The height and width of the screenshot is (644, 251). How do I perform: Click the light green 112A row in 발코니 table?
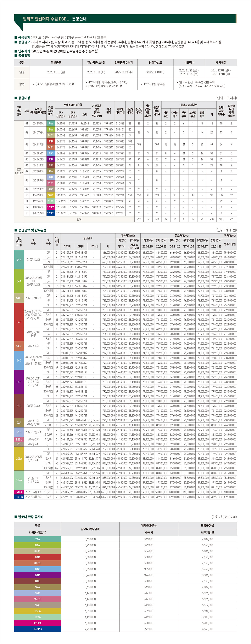37,617
